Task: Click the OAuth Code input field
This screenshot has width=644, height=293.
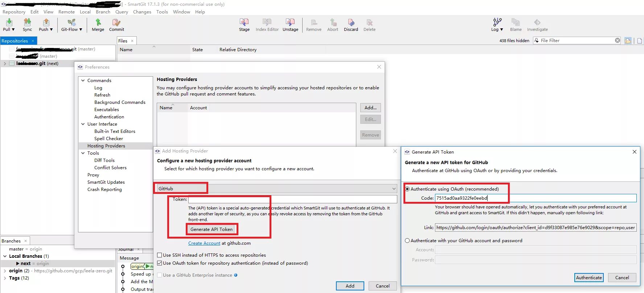Action: click(536, 198)
